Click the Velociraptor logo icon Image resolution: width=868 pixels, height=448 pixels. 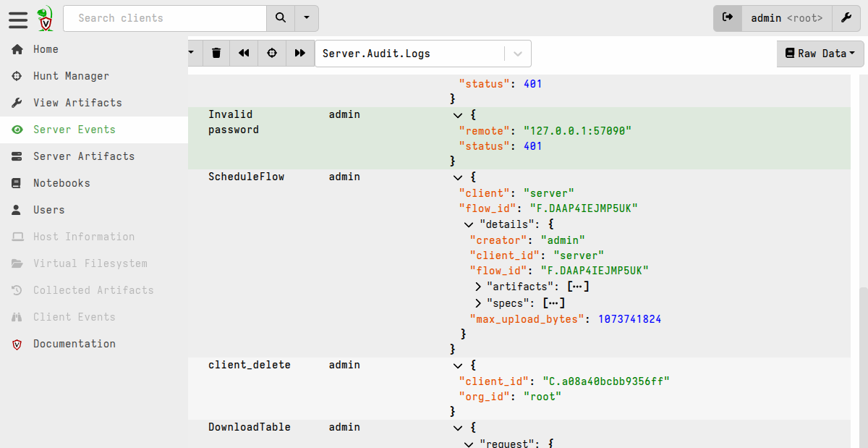coord(46,19)
